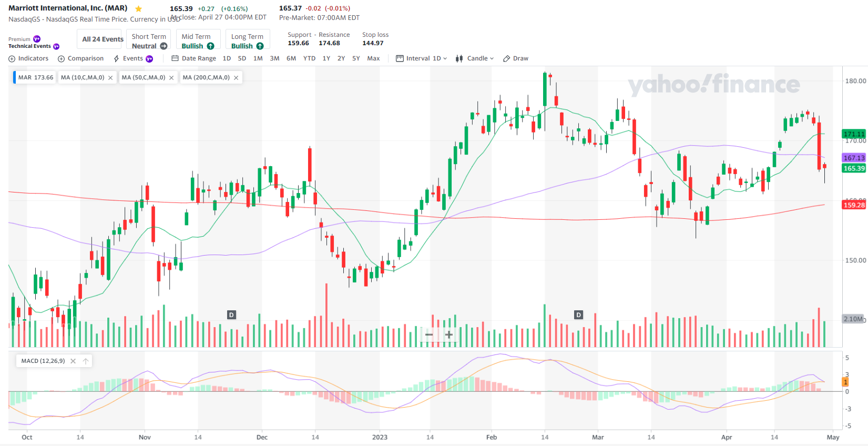Select the 1Y date range
Screen dimensions: 868x446
326,58
